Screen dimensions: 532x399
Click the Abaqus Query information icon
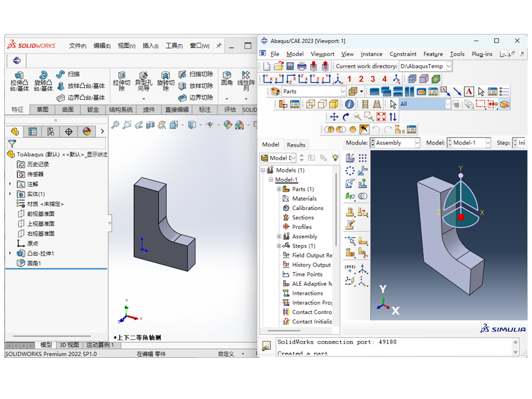350,104
